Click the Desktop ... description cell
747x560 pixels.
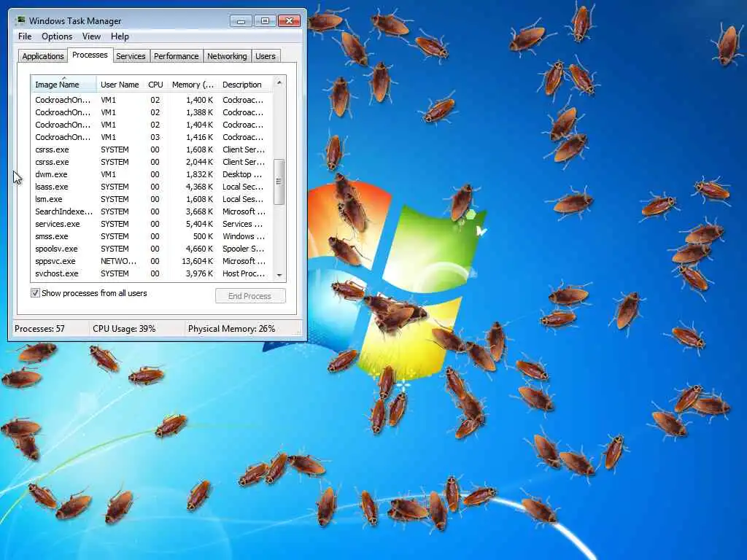[242, 174]
